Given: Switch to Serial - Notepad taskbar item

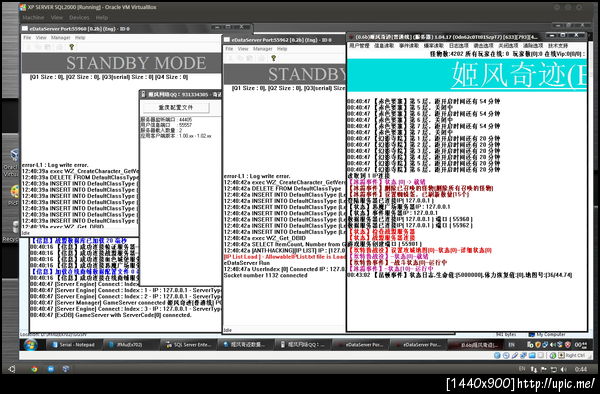Looking at the screenshot, I should 73,345.
